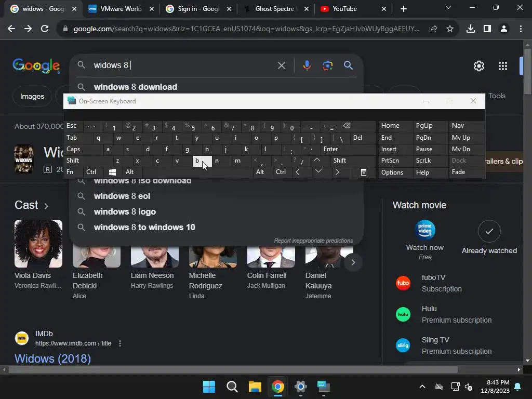Open Chrome profile avatar
The height and width of the screenshot is (399, 532).
tap(504, 29)
